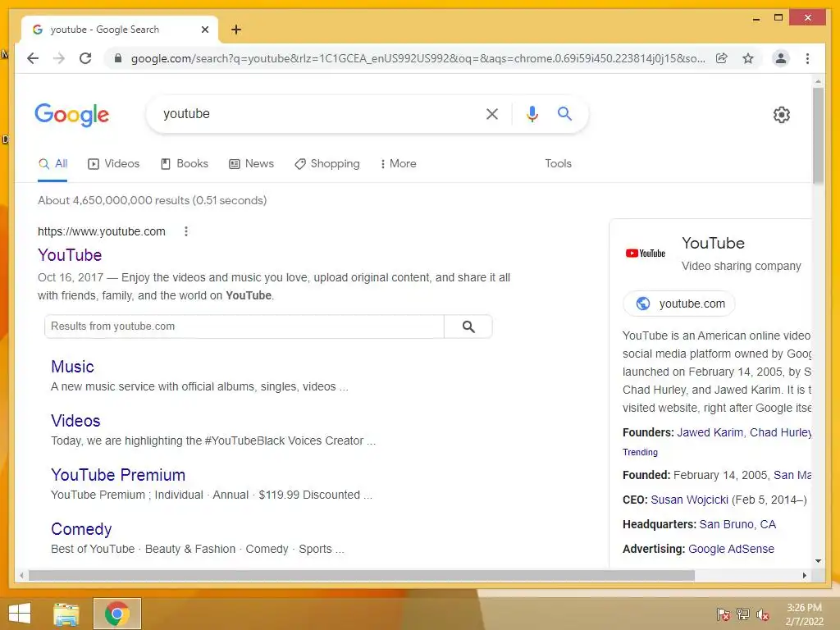Click the YouTube knowledge panel title

click(713, 243)
